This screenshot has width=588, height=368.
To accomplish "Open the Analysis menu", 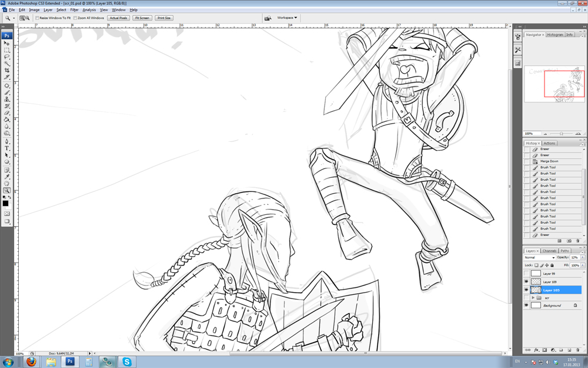I will point(89,10).
